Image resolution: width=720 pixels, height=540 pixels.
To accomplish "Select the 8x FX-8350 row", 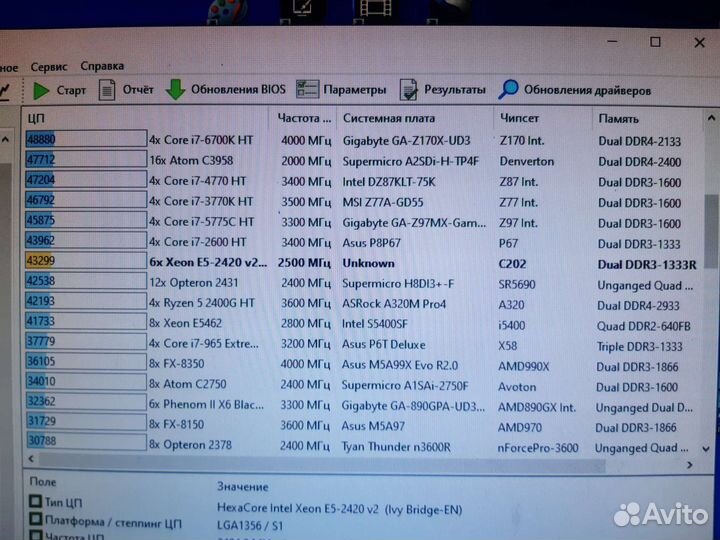I will pos(176,364).
